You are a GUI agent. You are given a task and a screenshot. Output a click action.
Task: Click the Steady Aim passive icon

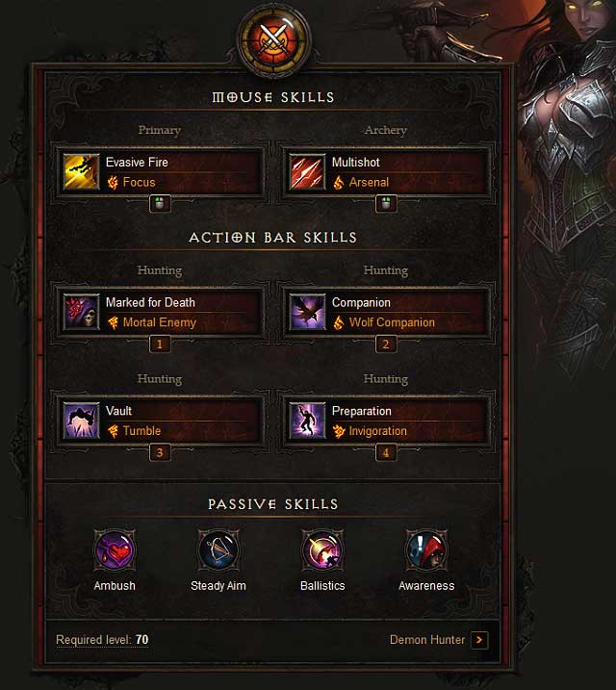(x=218, y=550)
